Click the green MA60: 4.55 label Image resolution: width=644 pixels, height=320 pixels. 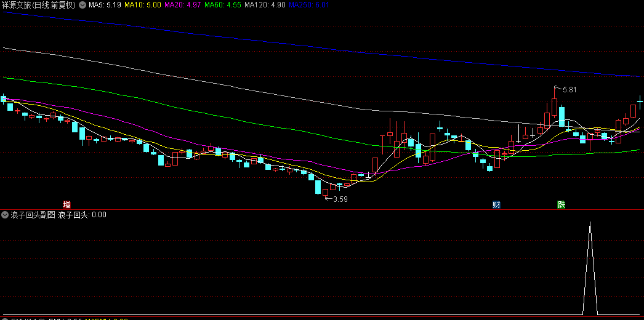coord(223,6)
